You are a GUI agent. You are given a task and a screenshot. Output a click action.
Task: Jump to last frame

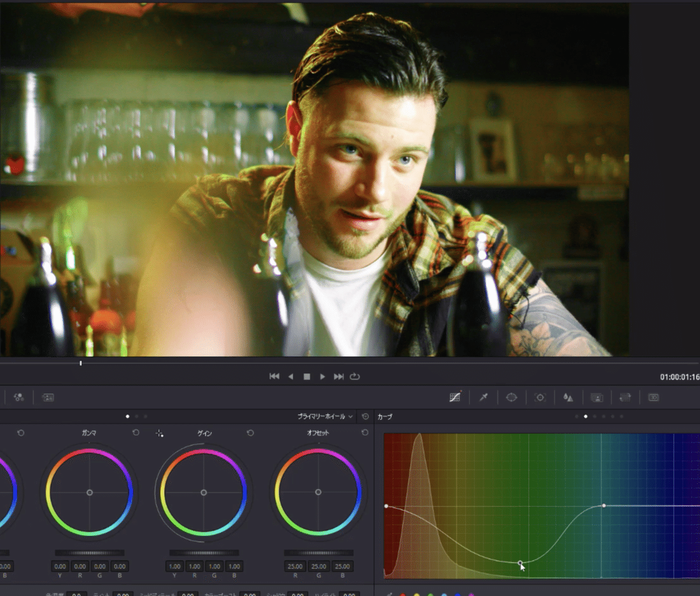(x=338, y=377)
